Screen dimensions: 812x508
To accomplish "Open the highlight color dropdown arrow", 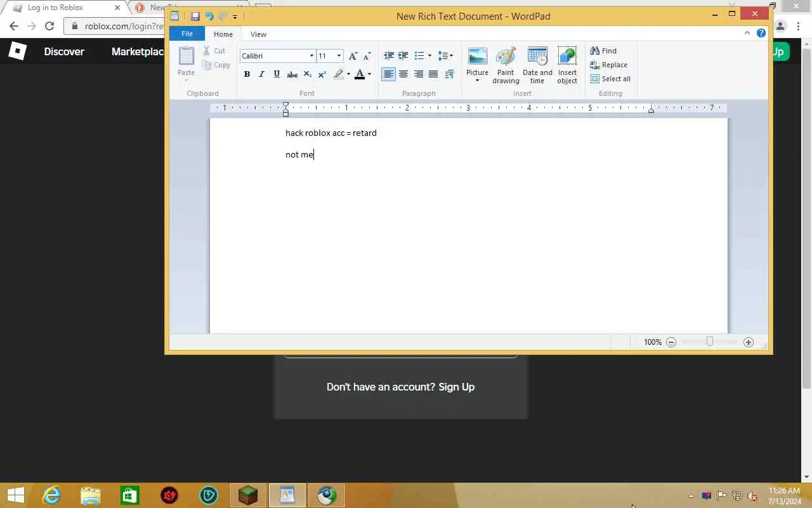I will [348, 74].
